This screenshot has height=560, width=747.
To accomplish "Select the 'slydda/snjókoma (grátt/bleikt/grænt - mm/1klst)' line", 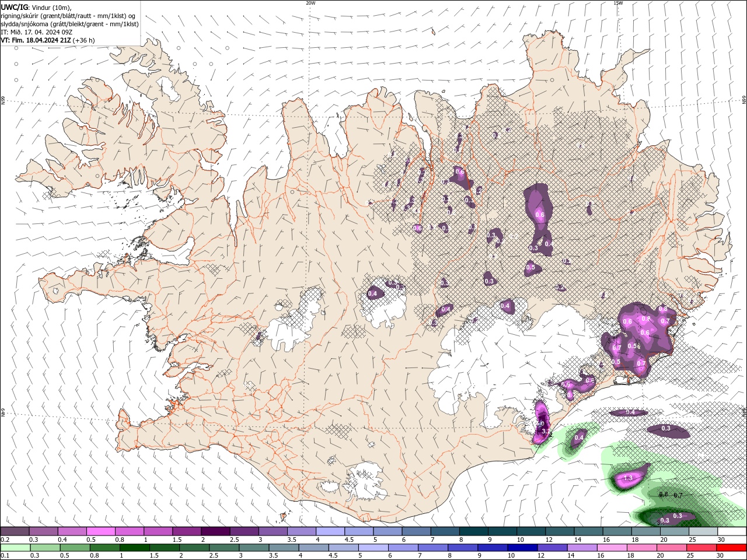I will tap(70, 24).
